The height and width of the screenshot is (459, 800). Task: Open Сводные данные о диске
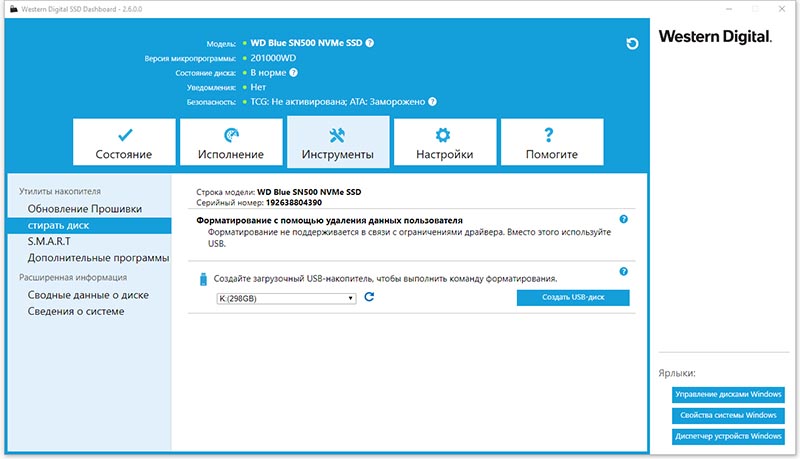pos(89,295)
